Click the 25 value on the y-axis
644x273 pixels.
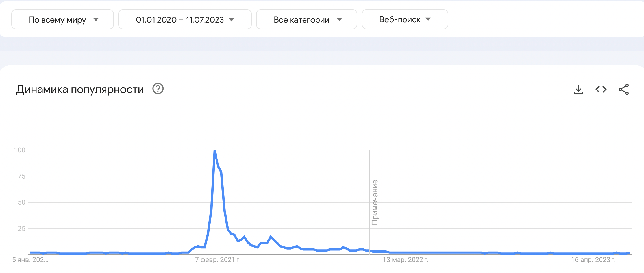coord(21,229)
